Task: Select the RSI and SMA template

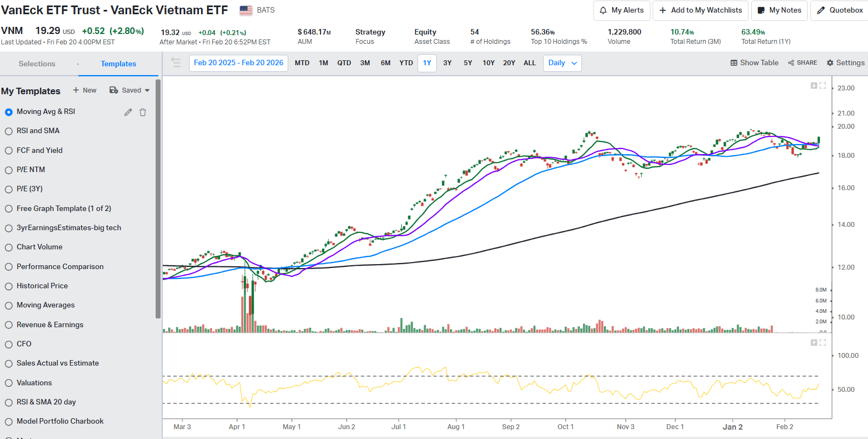Action: coord(9,131)
